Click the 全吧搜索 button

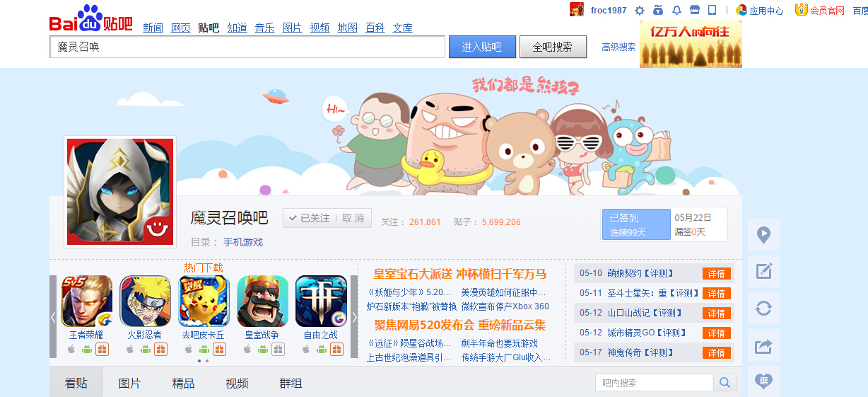coord(553,47)
